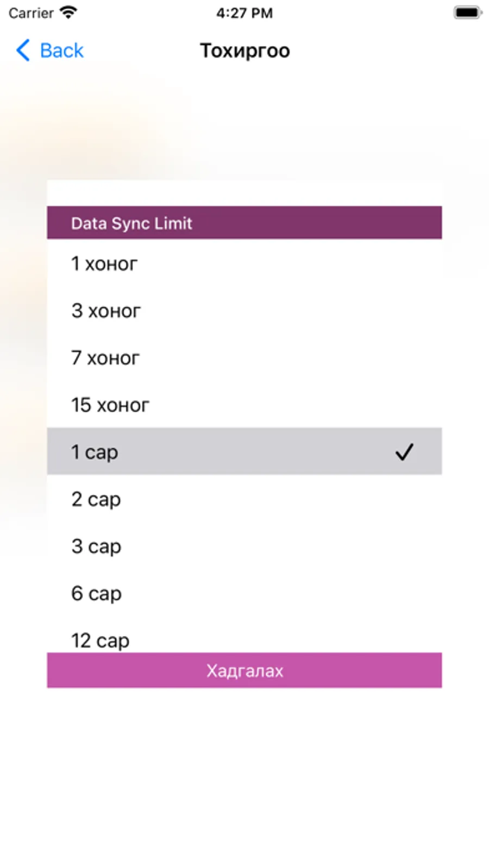489x868 pixels.
Task: Tap the Carrier label in status bar
Action: (x=31, y=13)
